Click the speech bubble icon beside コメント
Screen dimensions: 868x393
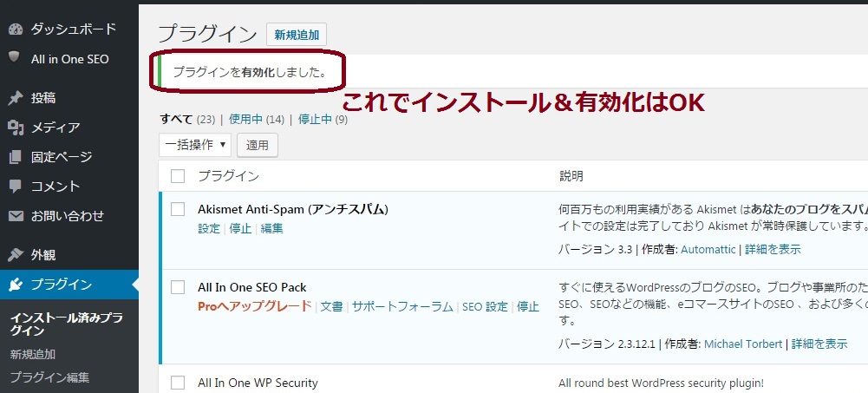point(16,187)
